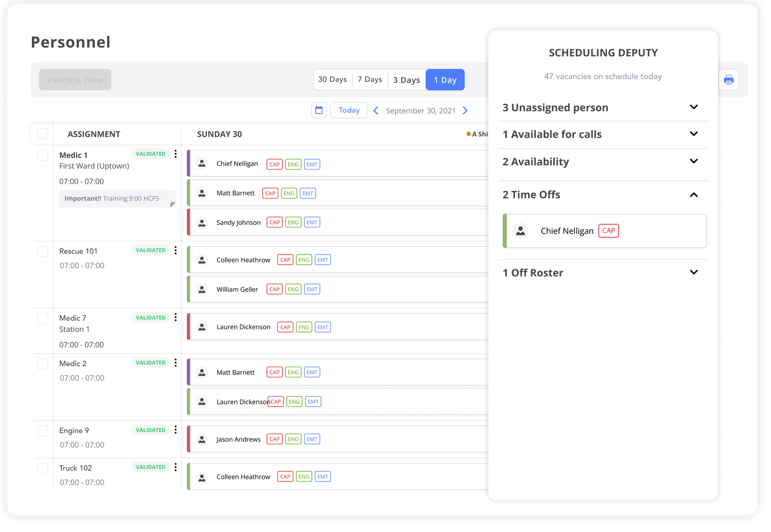The width and height of the screenshot is (771, 532).
Task: Expand the 1 Off Roster section
Action: click(x=694, y=272)
